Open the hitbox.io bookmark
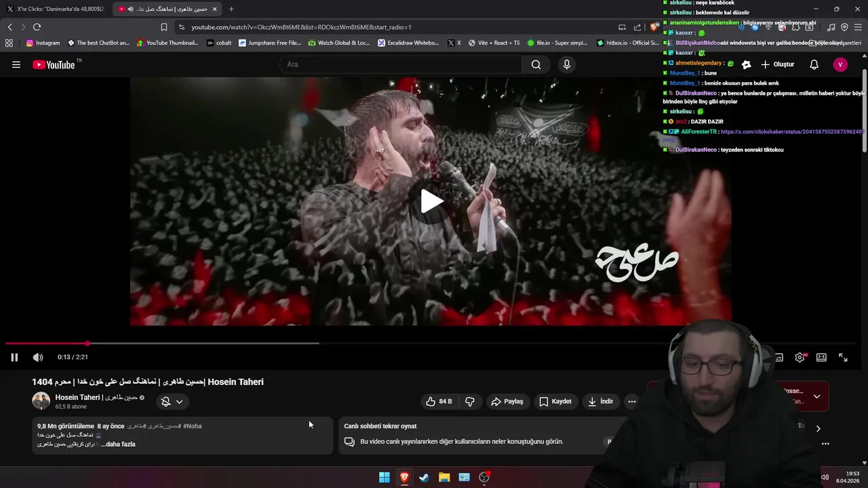This screenshot has width=868, height=488. click(x=628, y=43)
